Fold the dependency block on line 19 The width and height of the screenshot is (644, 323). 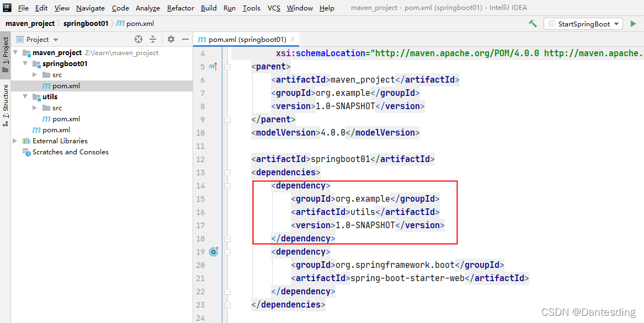[x=227, y=251]
